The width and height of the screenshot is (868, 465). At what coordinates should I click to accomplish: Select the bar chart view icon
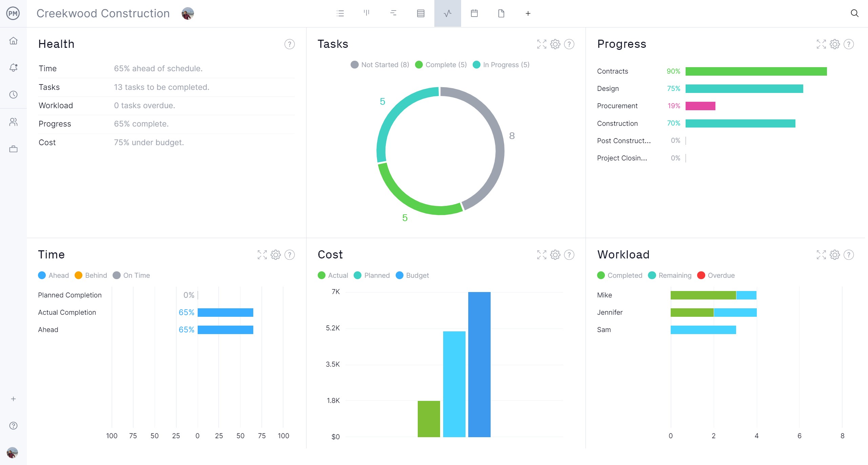[x=367, y=14]
